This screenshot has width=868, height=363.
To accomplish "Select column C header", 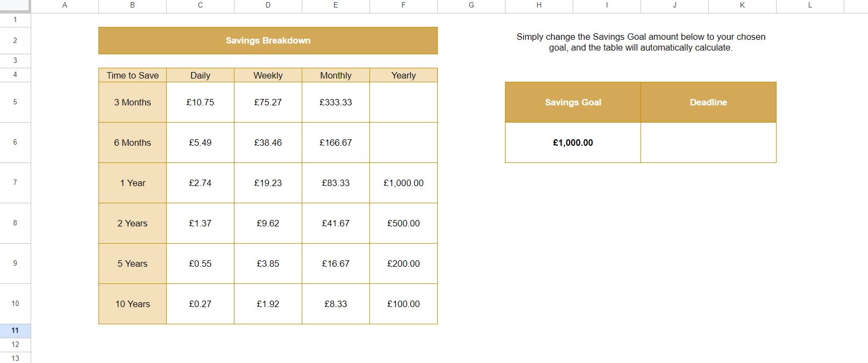I will pyautogui.click(x=200, y=5).
